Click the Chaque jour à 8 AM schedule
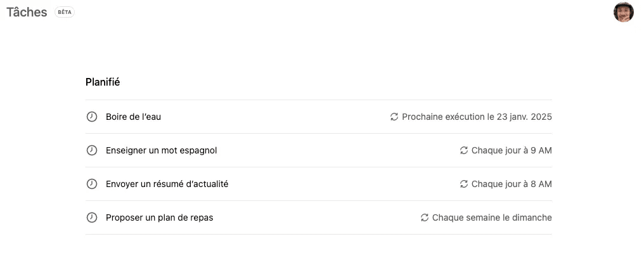644x253 pixels. pos(512,185)
